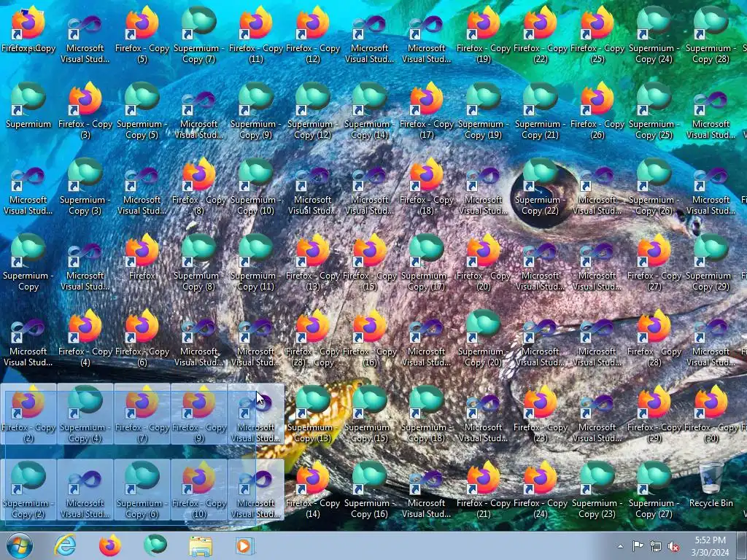Click Supermium - Copy (16) shortcut
Viewport: 747px width, 560px height.
[369, 489]
